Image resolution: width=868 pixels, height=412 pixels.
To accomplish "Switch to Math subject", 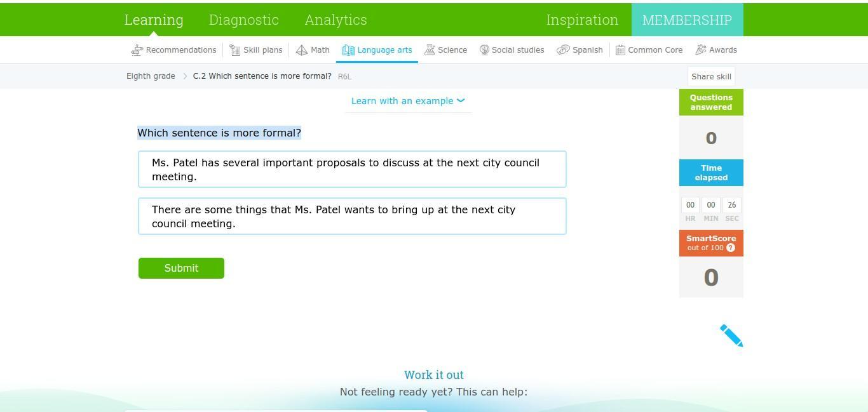I will pos(313,50).
